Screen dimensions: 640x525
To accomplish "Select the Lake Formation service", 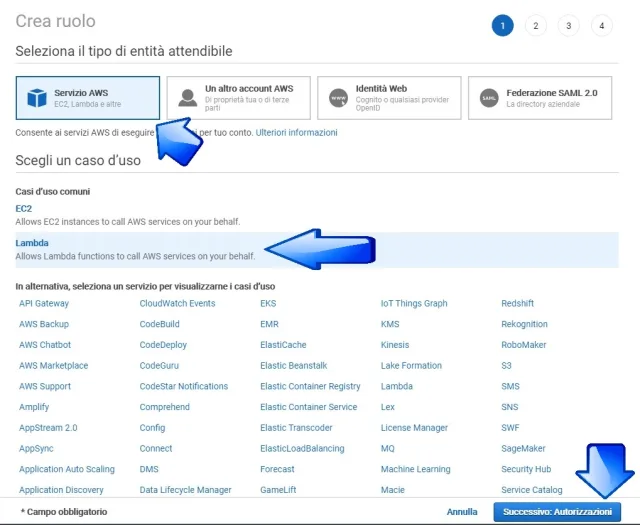I will 411,365.
